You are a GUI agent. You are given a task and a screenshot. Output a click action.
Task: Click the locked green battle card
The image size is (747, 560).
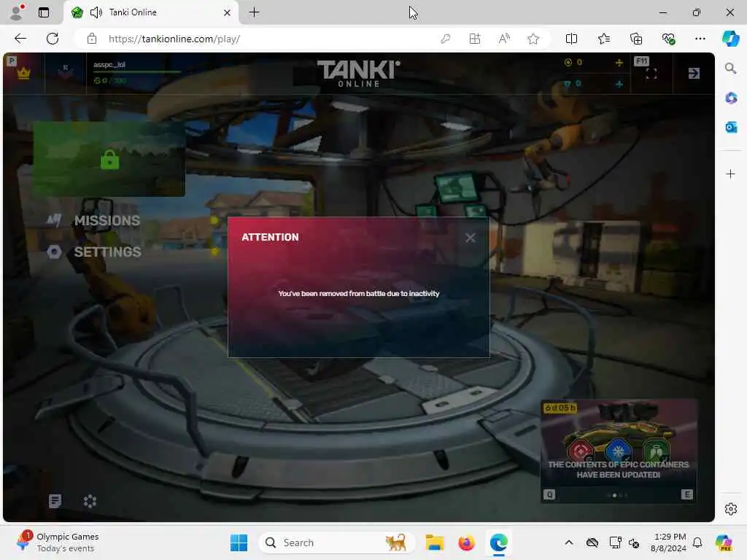point(109,159)
